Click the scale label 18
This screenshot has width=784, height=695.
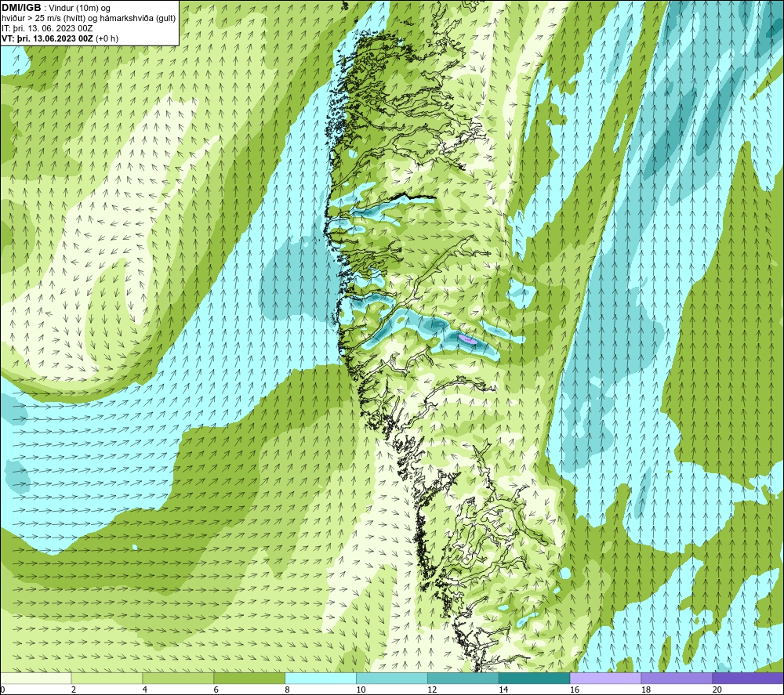click(x=645, y=690)
